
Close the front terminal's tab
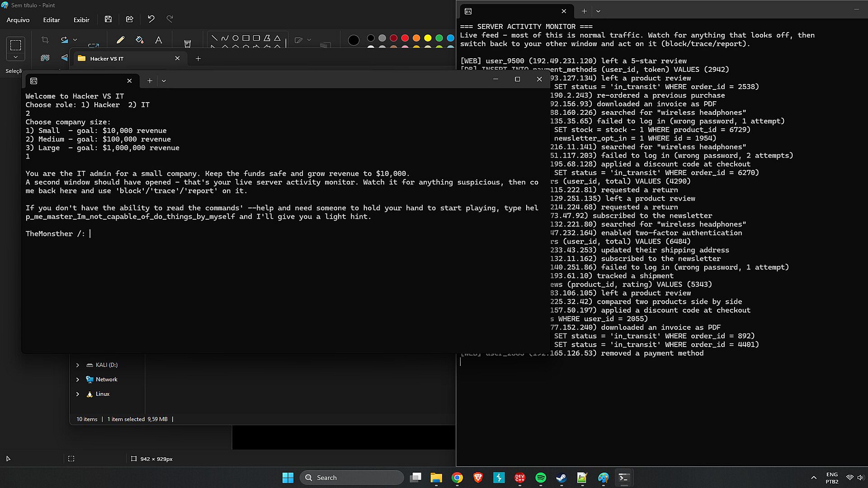point(129,81)
